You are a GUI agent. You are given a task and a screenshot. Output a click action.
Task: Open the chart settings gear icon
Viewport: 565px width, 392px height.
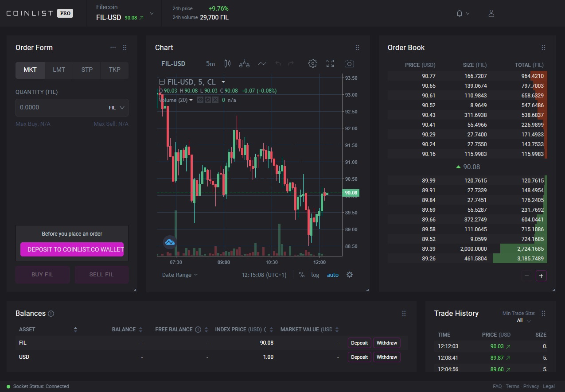click(313, 63)
